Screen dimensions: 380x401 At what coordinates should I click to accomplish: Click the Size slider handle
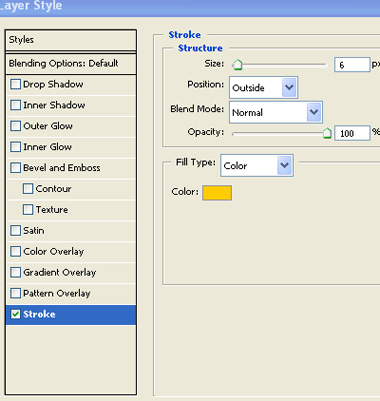click(237, 65)
